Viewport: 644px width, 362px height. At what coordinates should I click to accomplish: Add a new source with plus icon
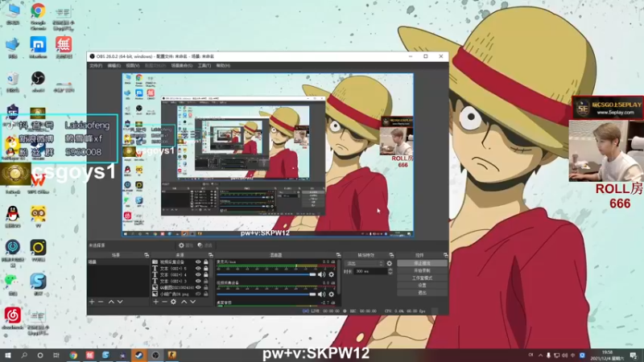click(155, 302)
